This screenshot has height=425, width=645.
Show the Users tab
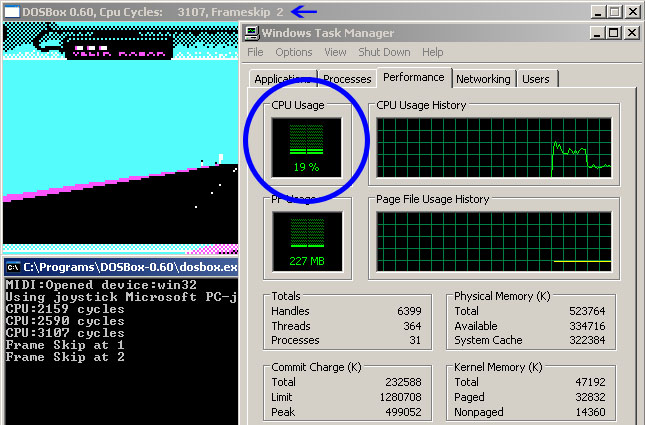click(x=535, y=79)
